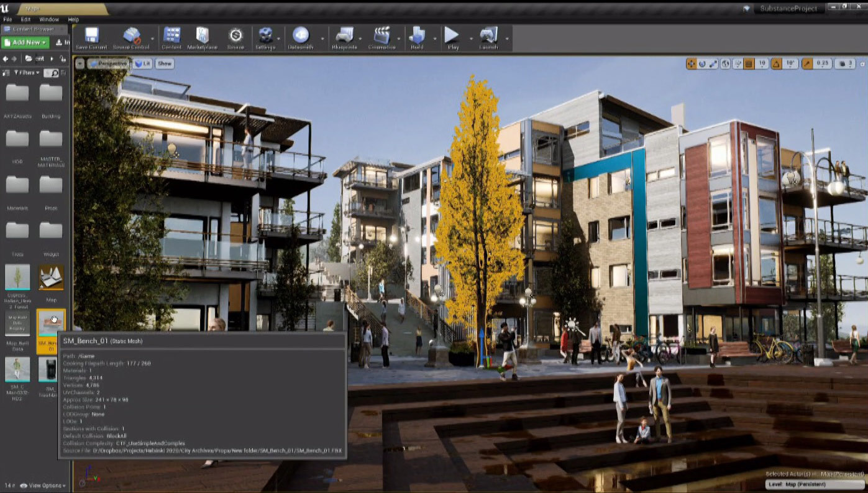
Task: Click the Build toolbar icon
Action: point(416,36)
